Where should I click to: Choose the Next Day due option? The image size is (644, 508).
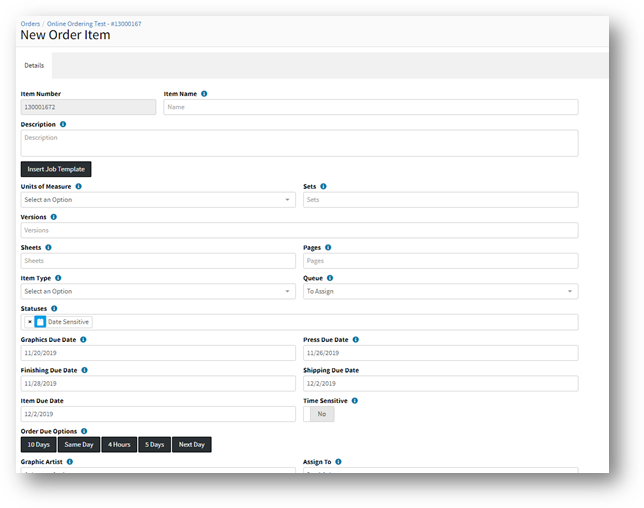coord(192,444)
